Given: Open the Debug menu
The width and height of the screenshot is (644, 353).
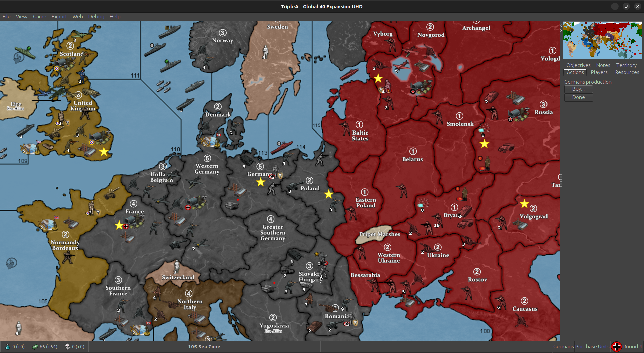Looking at the screenshot, I should [x=96, y=16].
